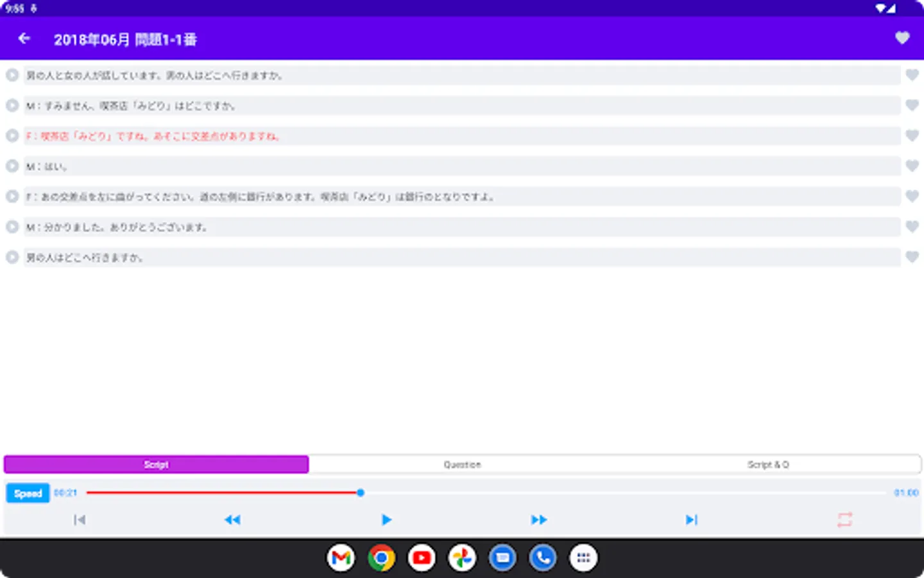Viewport: 924px width, 578px height.
Task: Toggle the heart on the first script line
Action: coord(911,74)
